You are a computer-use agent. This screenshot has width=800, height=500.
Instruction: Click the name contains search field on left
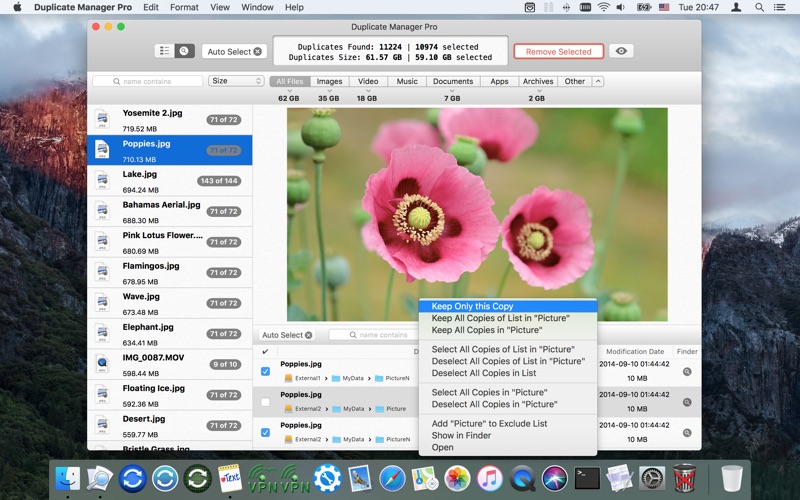(x=147, y=81)
